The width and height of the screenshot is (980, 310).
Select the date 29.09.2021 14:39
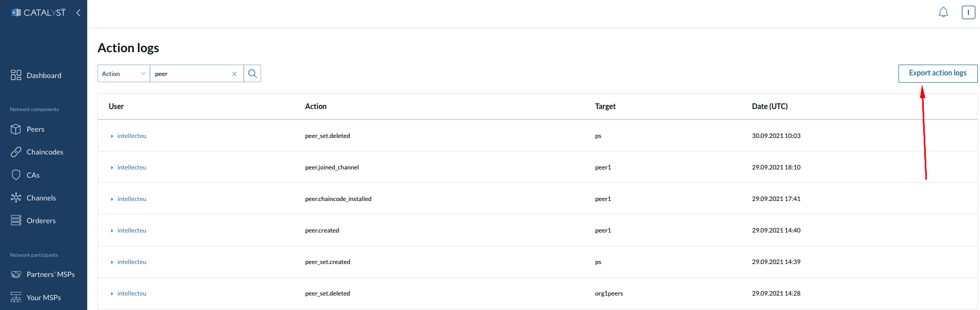tap(776, 262)
